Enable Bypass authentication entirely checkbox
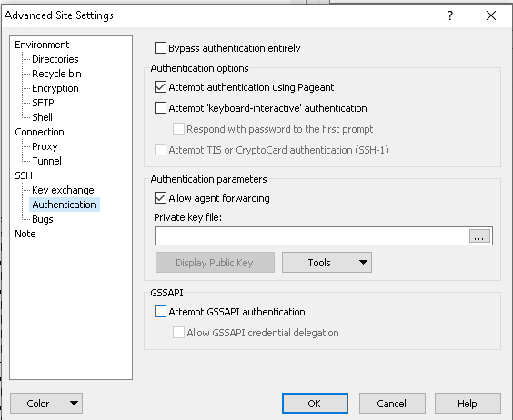Screen dimensions: 513x420 click(x=160, y=48)
